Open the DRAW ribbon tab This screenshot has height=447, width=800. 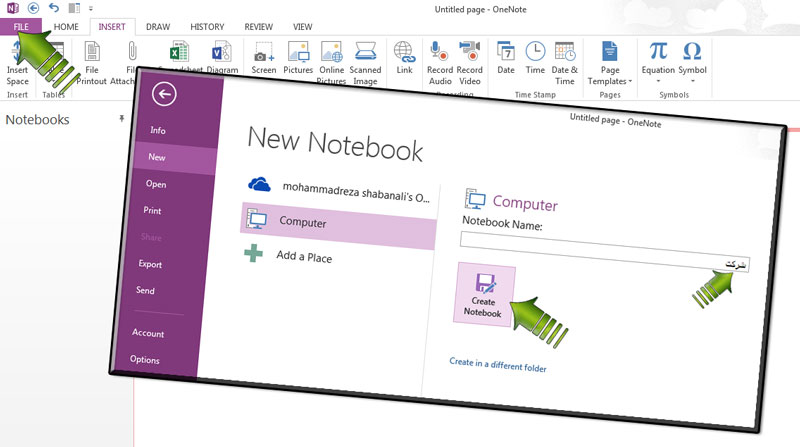click(158, 27)
